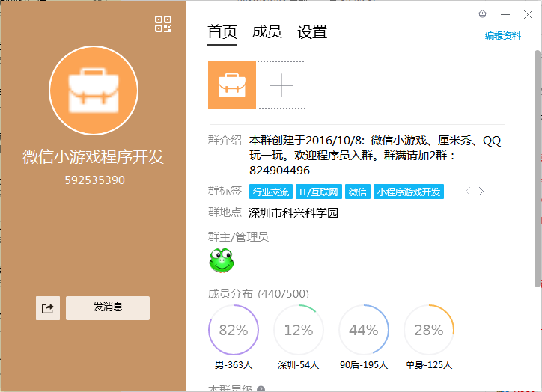Click the 群介绍 label
Image resolution: width=542 pixels, height=392 pixels.
[x=225, y=141]
